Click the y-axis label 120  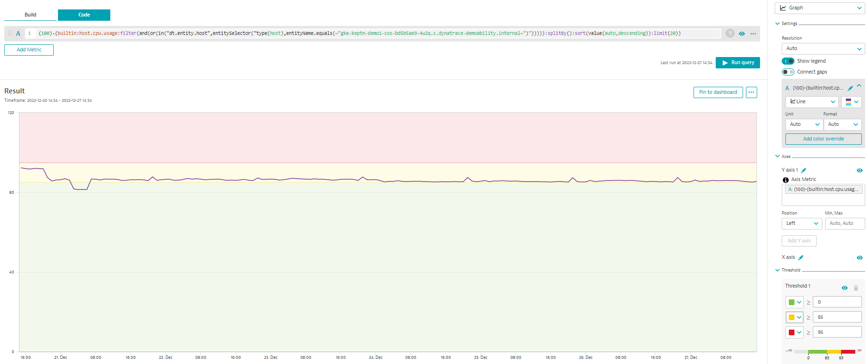(x=11, y=113)
